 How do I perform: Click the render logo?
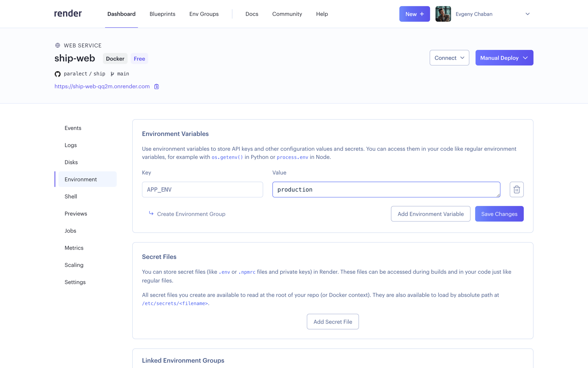68,14
